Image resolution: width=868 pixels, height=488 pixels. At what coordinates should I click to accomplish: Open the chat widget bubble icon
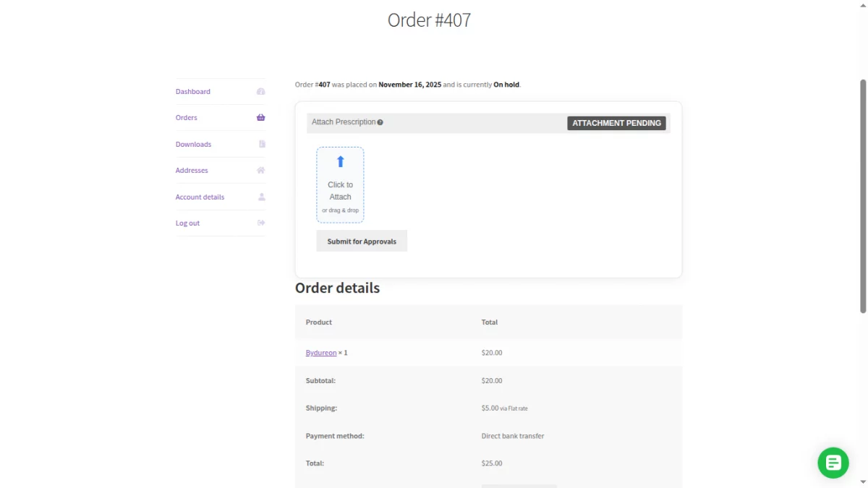pyautogui.click(x=833, y=463)
